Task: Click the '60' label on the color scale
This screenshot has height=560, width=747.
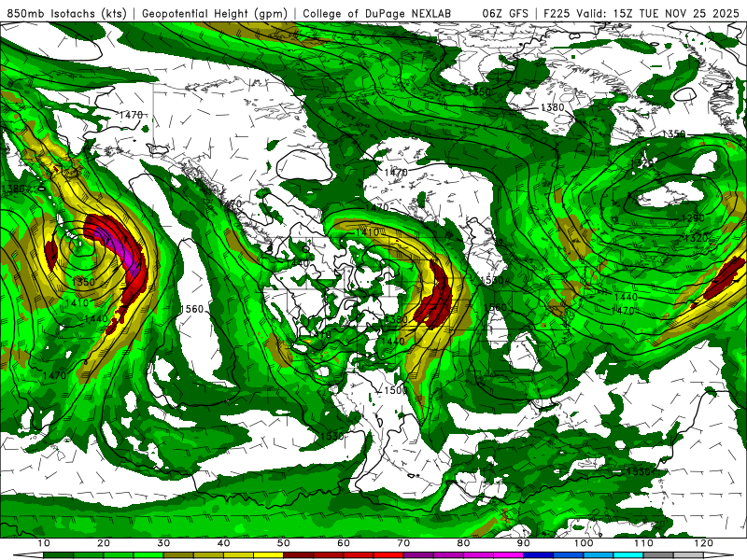Action: [x=344, y=543]
